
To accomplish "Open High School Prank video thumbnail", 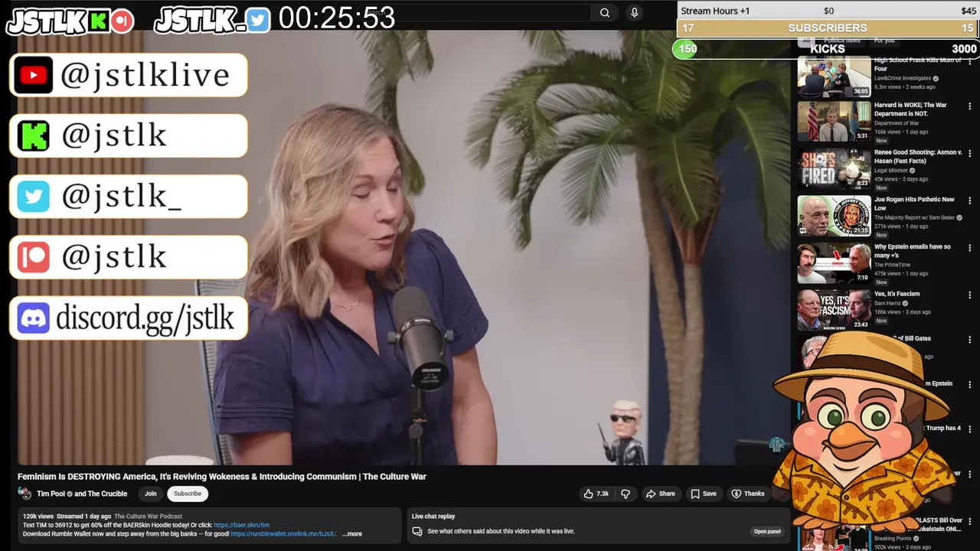I will tap(835, 76).
